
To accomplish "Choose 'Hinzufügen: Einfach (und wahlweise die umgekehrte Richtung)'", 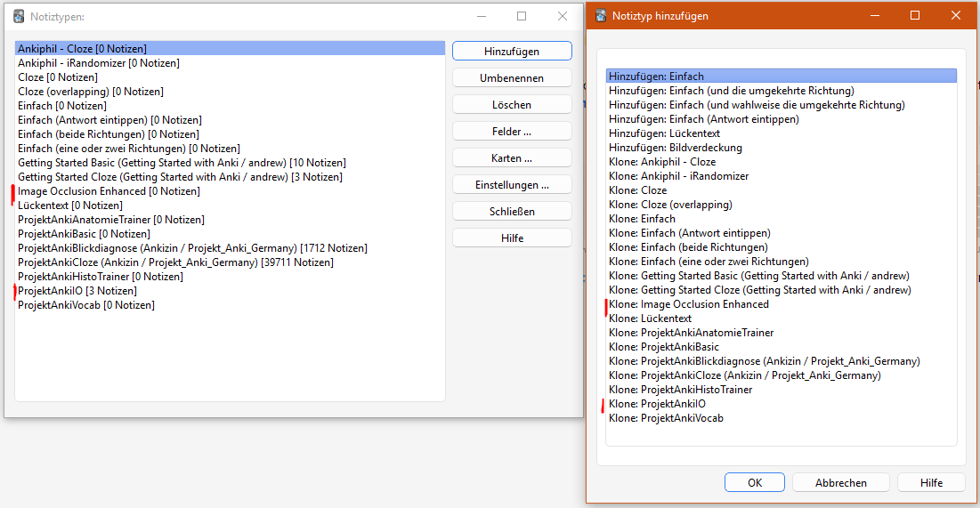I will coord(782,105).
